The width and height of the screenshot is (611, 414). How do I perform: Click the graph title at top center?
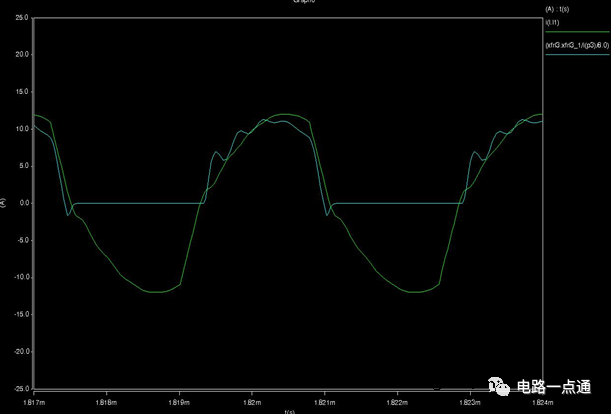[289, 3]
